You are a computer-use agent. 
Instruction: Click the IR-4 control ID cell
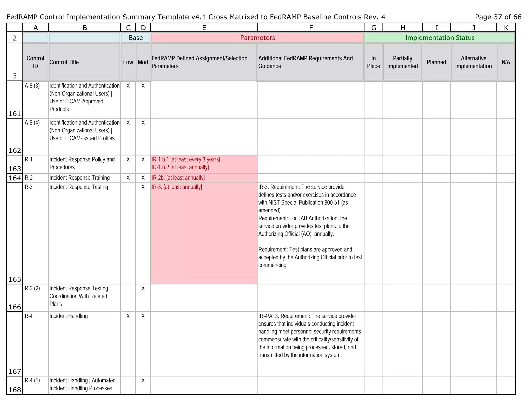pos(36,344)
